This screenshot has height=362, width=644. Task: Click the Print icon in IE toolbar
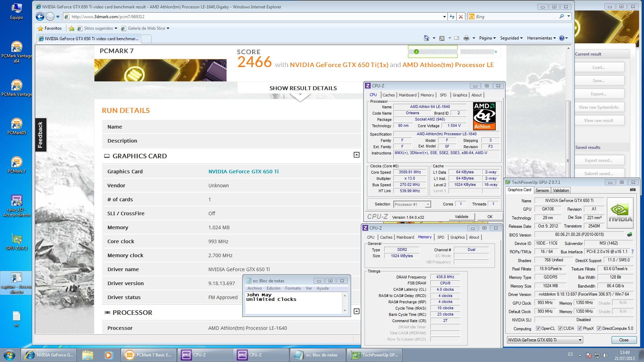(466, 38)
